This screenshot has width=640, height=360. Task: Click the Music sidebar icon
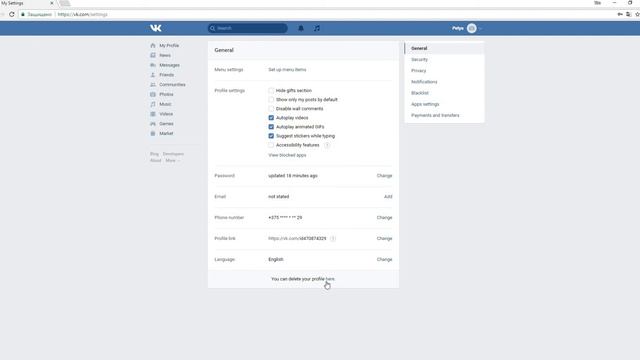pyautogui.click(x=153, y=104)
